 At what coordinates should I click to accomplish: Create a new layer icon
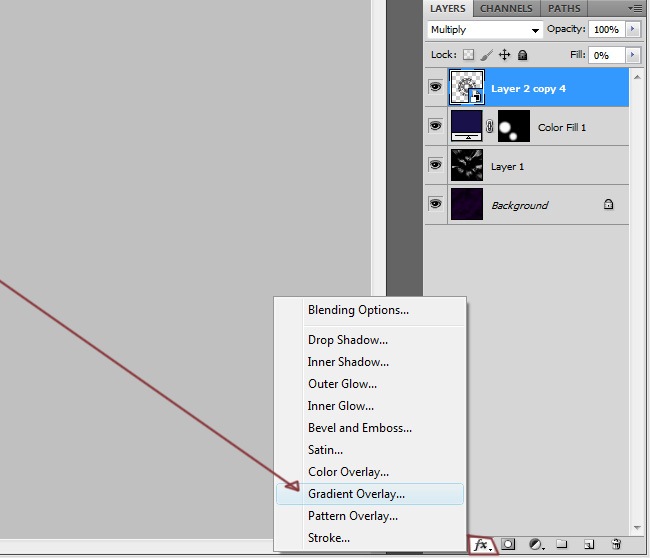589,544
